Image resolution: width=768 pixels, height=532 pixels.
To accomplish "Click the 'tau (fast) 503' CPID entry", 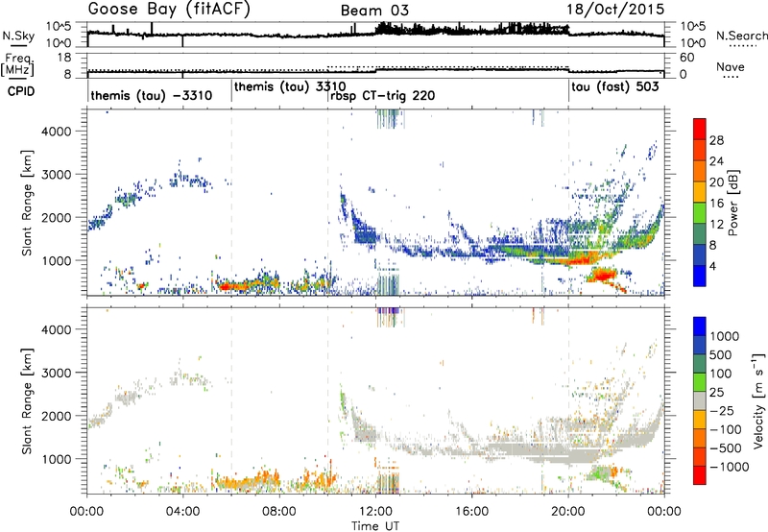I will (x=615, y=87).
